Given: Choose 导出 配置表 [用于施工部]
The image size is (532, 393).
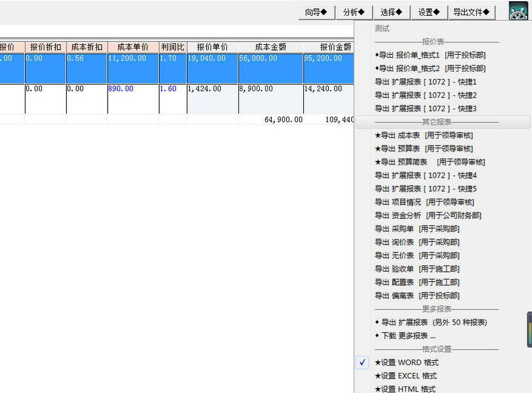Looking at the screenshot, I should 417,282.
